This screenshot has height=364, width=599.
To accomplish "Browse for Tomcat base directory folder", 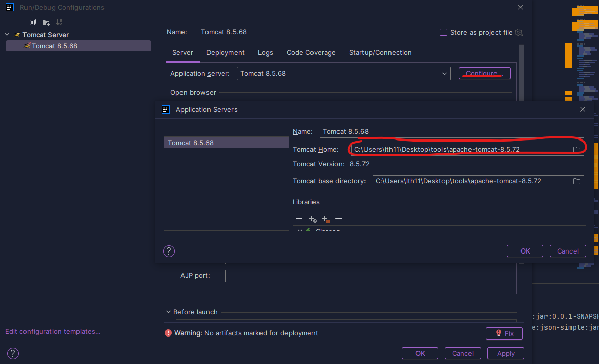I will coord(577,181).
